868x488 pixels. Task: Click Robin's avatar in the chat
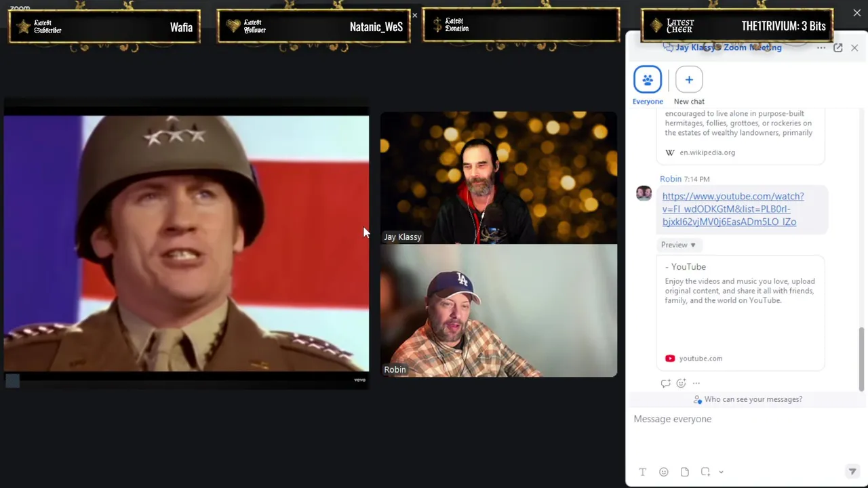coord(644,193)
